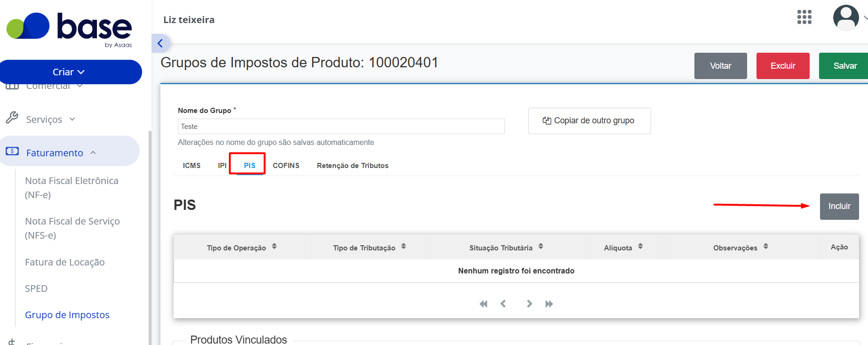Click 'Nenhum registro foi encontrado' row

[516, 271]
